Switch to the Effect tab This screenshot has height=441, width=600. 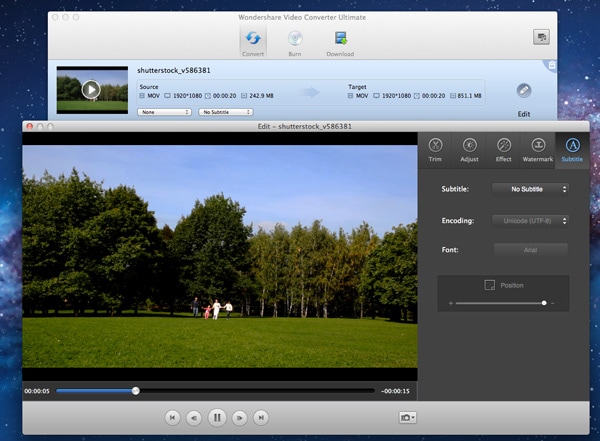tap(504, 150)
